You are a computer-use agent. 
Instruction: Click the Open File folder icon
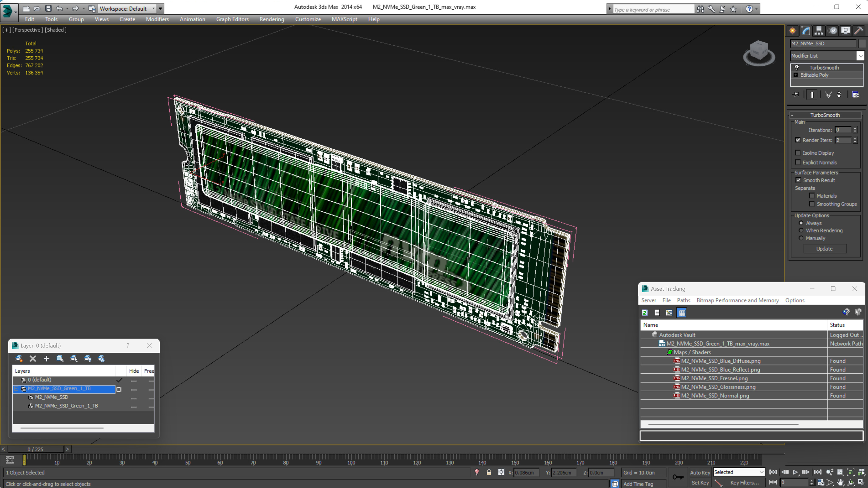point(37,9)
